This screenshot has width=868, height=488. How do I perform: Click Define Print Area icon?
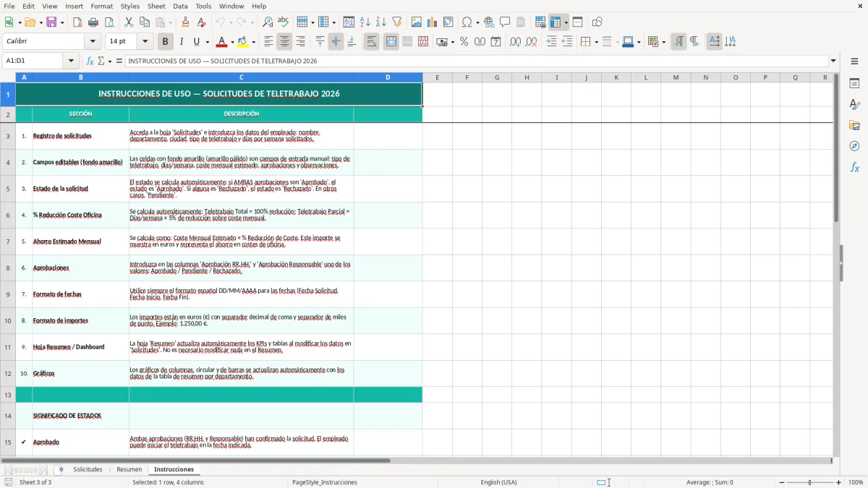click(x=540, y=22)
